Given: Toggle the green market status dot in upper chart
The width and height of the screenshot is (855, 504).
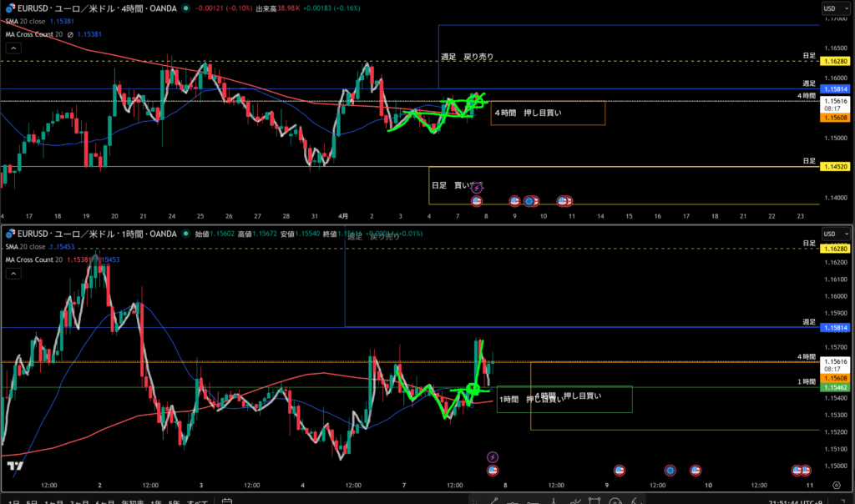Looking at the screenshot, I should 185,8.
